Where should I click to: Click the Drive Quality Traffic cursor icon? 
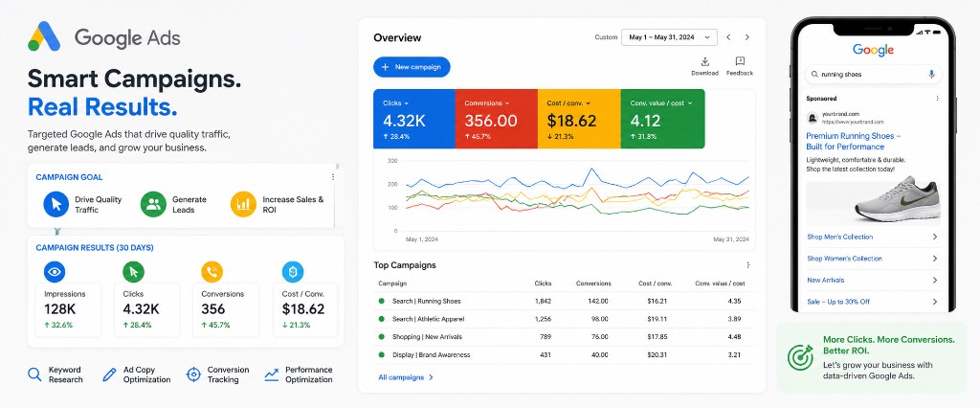[x=56, y=204]
